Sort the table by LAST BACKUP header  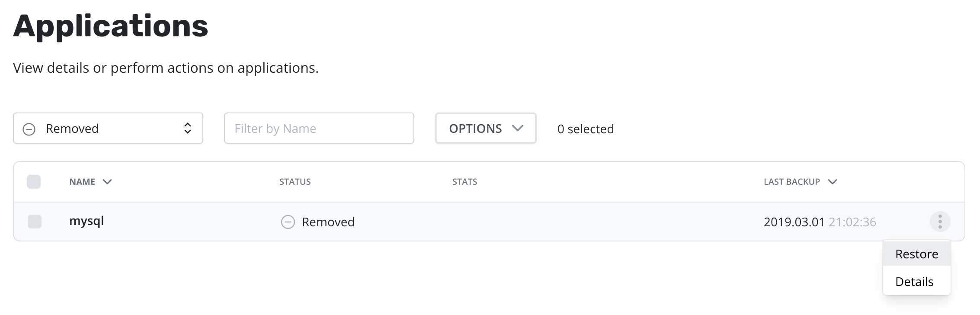tap(792, 182)
